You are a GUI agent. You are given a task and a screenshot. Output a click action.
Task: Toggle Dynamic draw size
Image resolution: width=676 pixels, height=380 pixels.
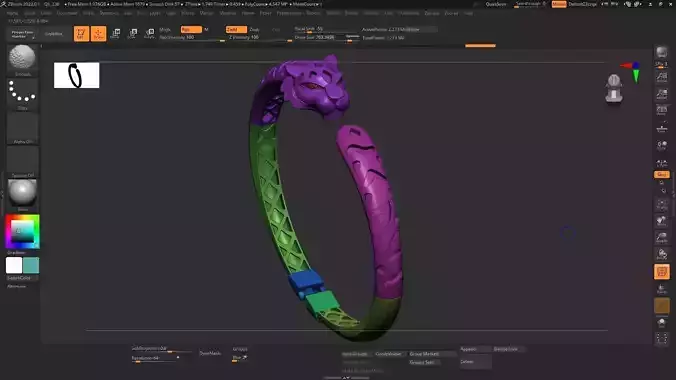pos(352,36)
